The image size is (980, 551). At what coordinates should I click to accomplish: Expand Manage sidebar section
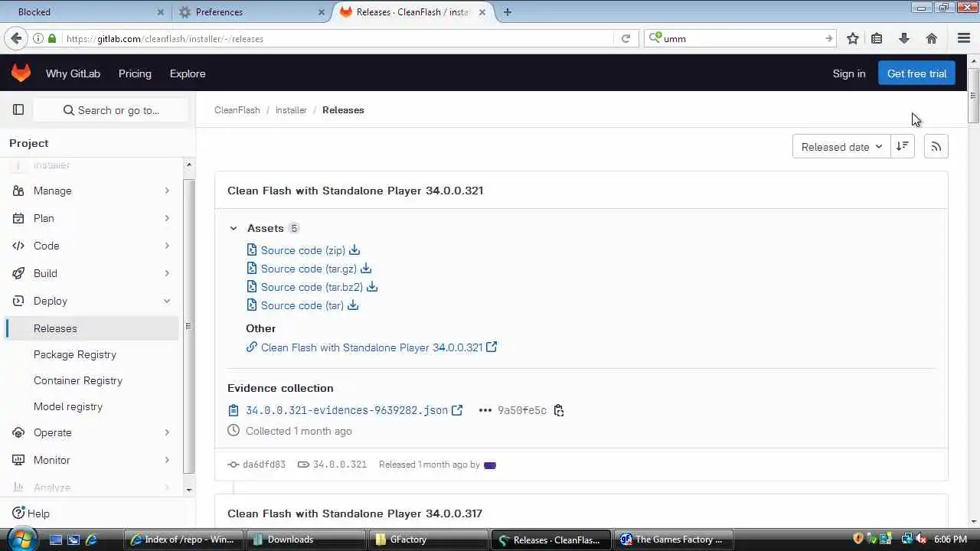point(92,191)
